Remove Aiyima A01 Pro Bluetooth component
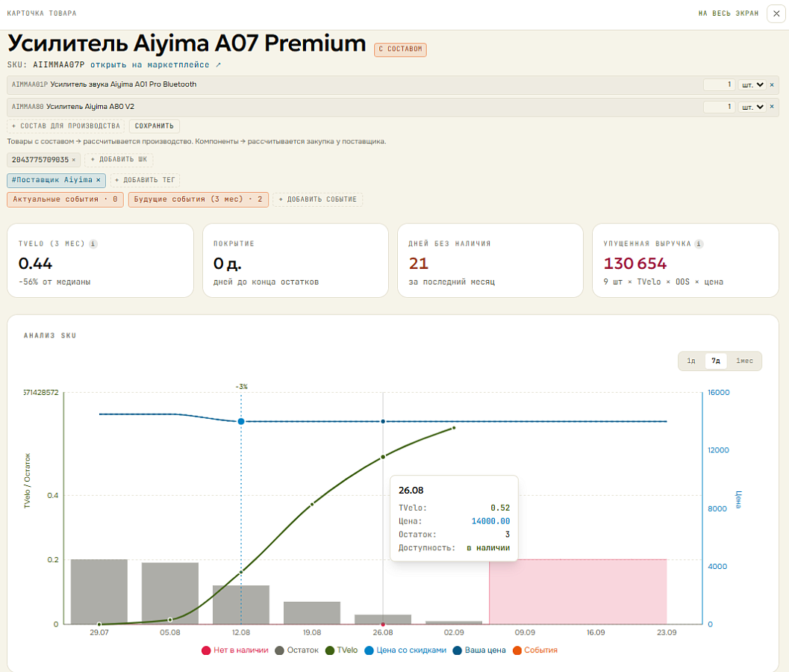 pos(772,84)
